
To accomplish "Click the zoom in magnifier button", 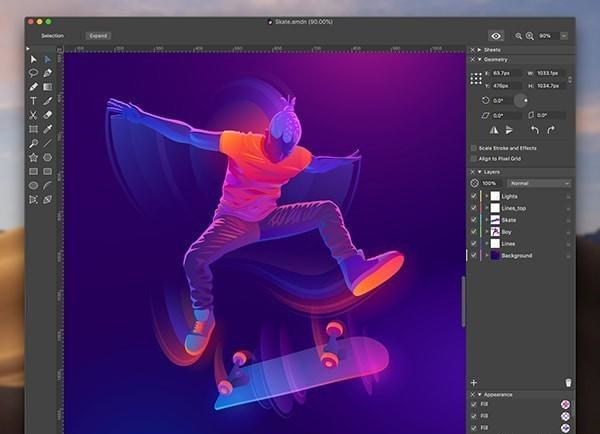I will click(530, 35).
